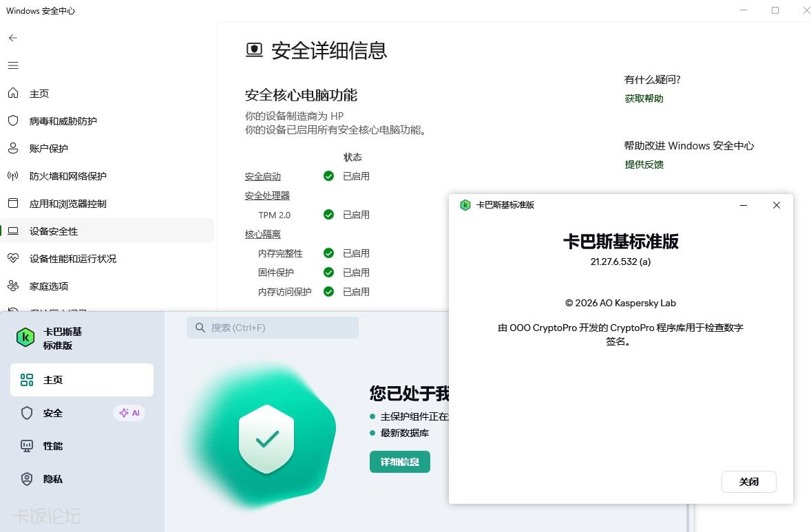
Task: Open 病毒和威胁防护 section
Action: tap(63, 121)
